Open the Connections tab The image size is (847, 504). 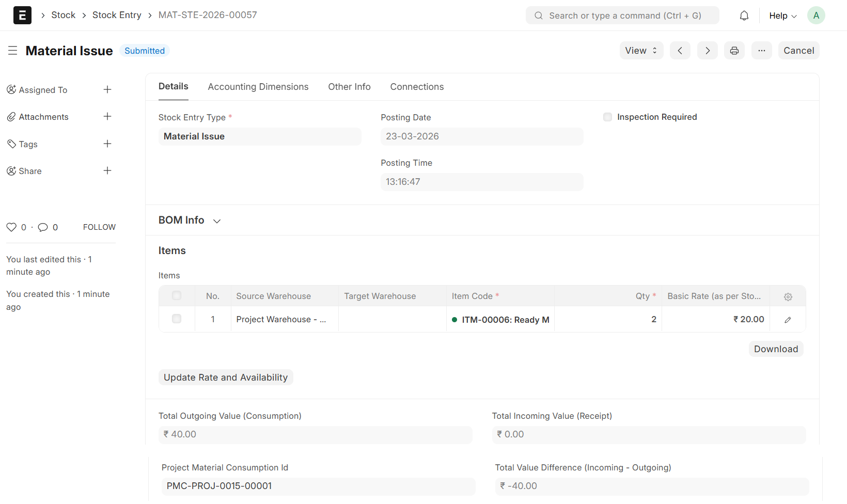tap(416, 87)
